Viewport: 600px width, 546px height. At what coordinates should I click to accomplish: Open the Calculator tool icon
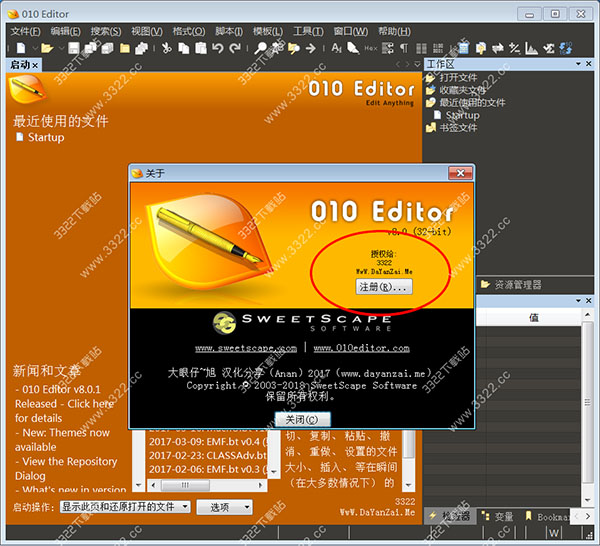click(x=463, y=48)
